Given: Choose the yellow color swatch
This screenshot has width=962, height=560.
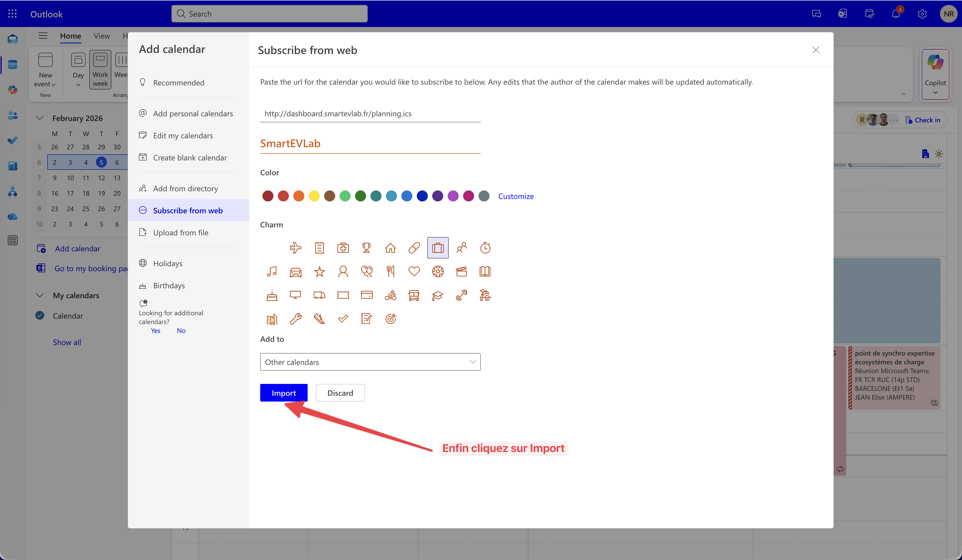Looking at the screenshot, I should (314, 196).
